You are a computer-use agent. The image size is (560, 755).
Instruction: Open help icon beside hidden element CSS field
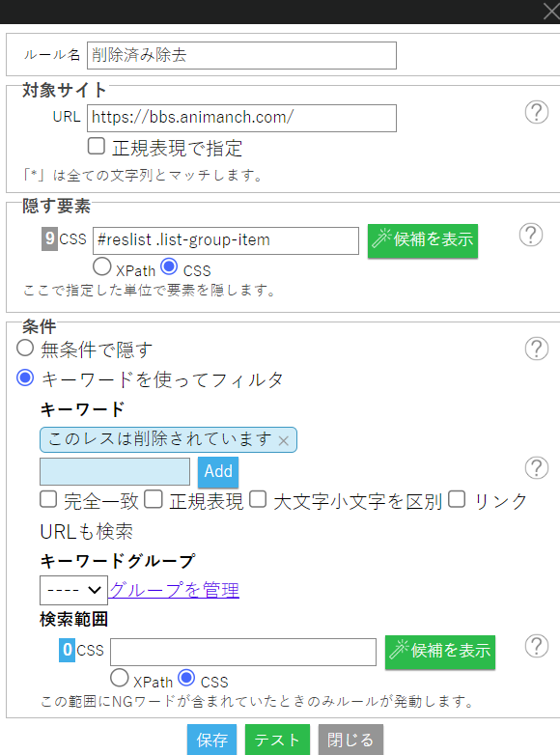point(531,235)
